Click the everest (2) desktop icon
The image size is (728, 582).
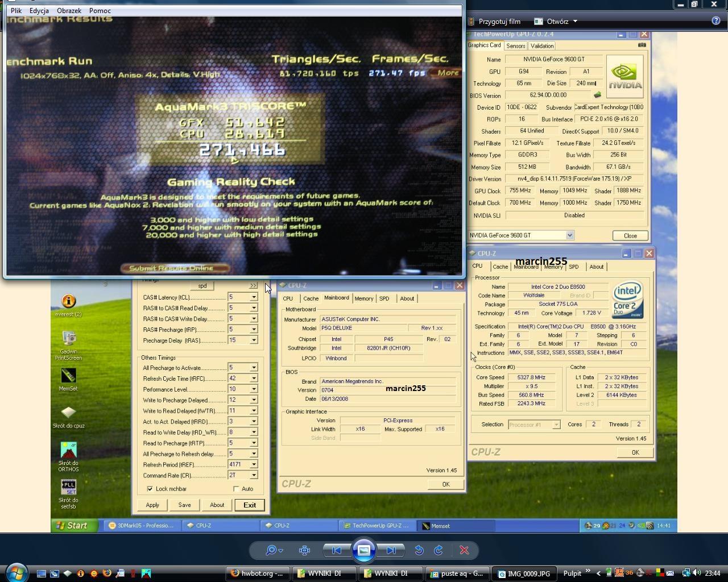(68, 305)
